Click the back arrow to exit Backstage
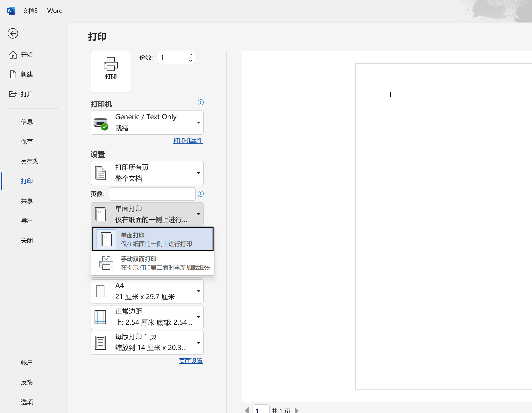This screenshot has width=532, height=413. (x=13, y=33)
